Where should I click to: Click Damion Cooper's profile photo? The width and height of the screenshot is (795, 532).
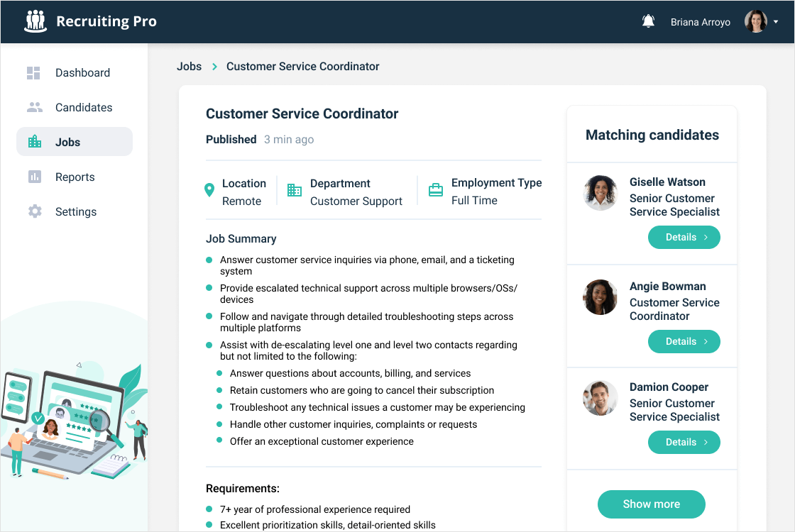point(600,398)
